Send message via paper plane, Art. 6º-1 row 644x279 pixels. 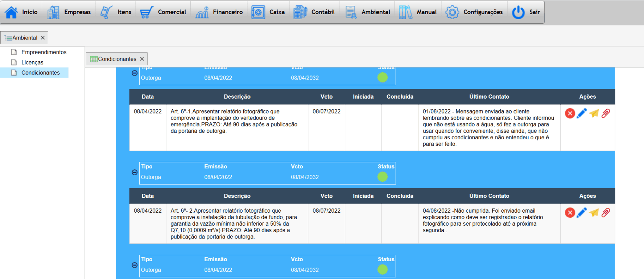coord(594,114)
